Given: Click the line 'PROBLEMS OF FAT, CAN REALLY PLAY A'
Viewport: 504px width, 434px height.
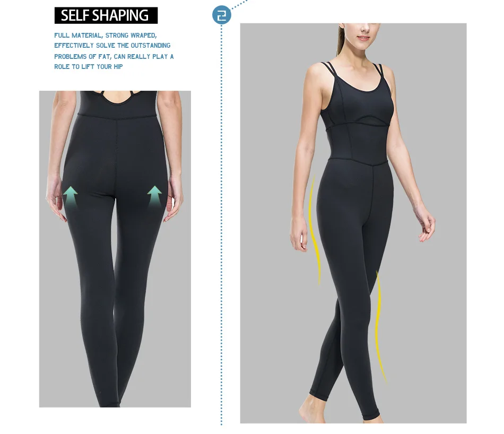Looking at the screenshot, I should [x=114, y=57].
